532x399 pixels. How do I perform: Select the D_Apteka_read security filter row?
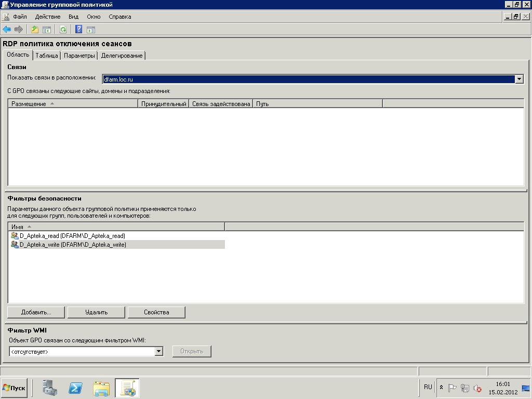coord(116,235)
